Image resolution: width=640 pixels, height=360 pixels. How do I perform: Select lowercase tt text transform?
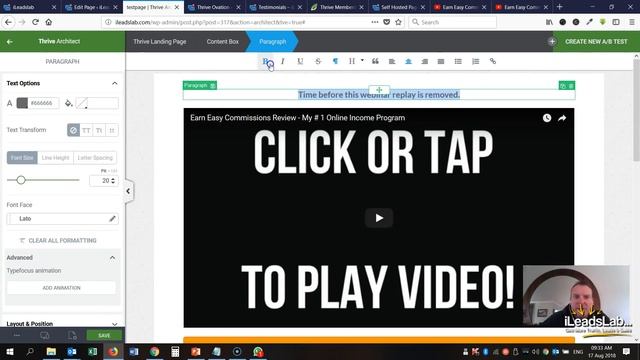click(x=112, y=130)
